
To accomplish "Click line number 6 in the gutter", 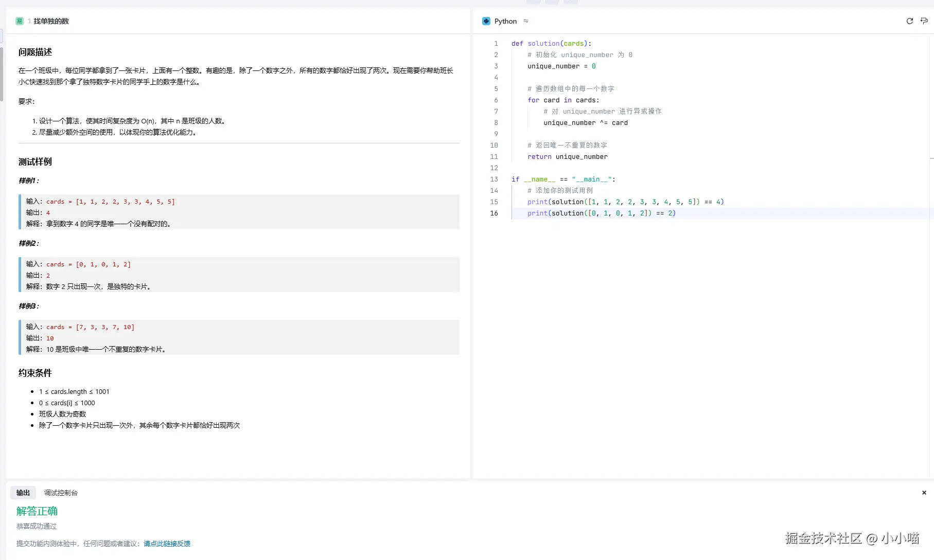I will tap(496, 100).
